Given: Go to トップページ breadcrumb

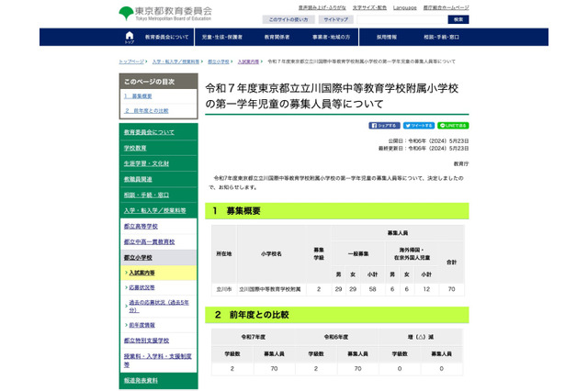Looking at the screenshot, I should (x=131, y=61).
